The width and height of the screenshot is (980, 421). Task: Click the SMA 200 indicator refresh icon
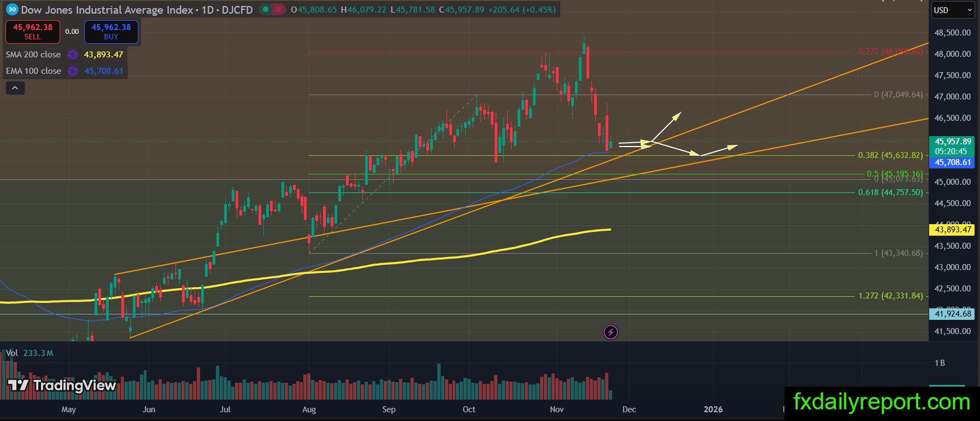(72, 55)
